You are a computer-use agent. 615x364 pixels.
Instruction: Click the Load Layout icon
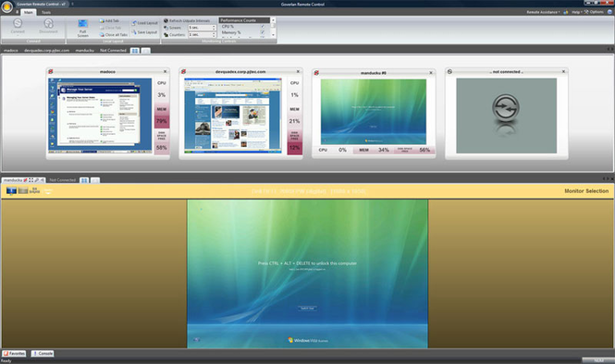[x=134, y=23]
